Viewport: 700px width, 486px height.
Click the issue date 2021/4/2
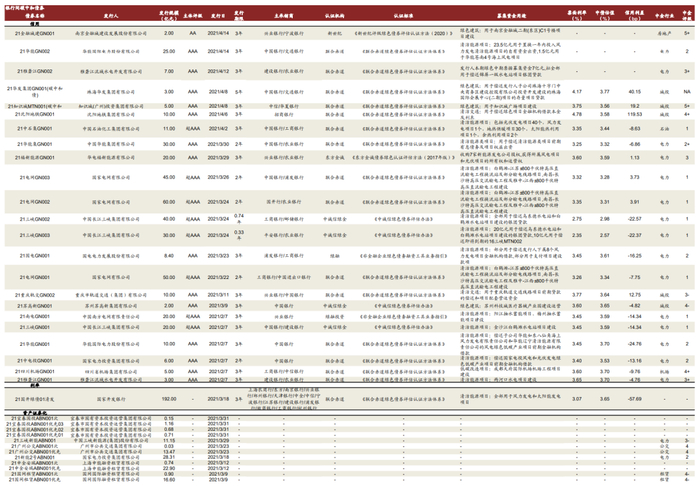pyautogui.click(x=218, y=129)
